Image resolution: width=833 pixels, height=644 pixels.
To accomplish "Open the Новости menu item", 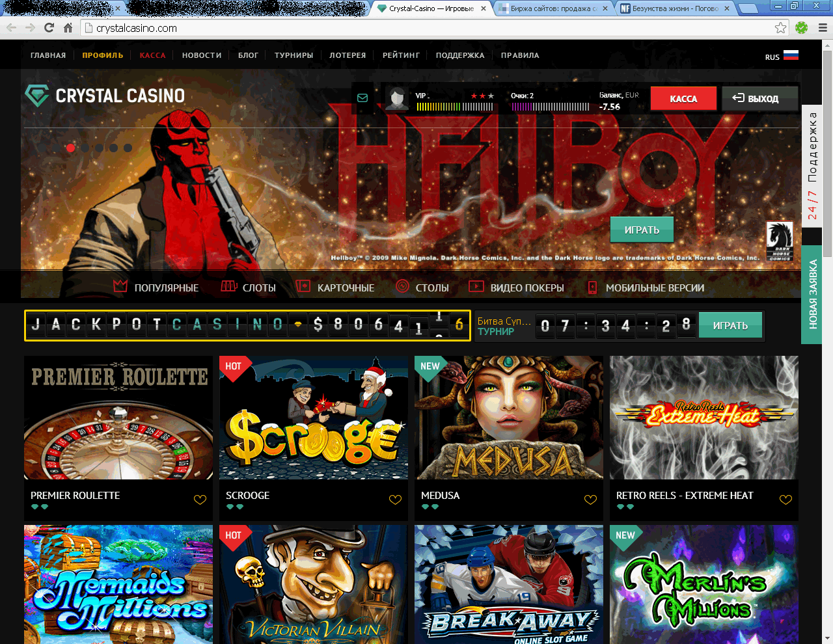I will point(202,55).
